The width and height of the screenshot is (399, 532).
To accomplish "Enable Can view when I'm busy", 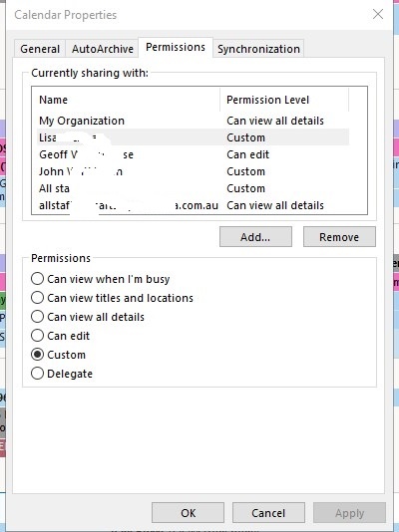I will tap(37, 279).
